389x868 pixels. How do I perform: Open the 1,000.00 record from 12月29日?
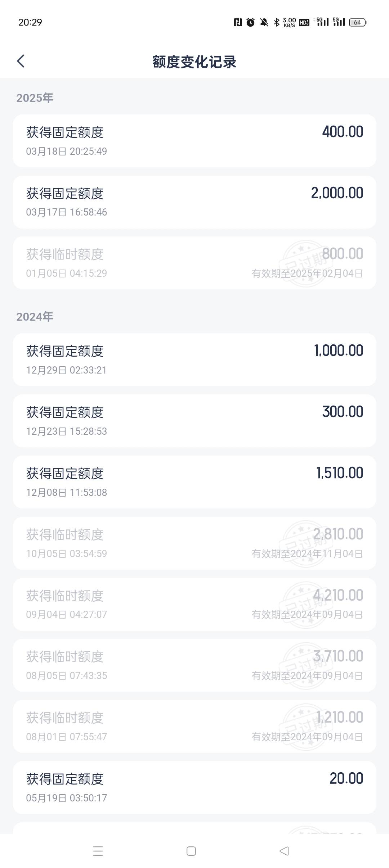coord(194,360)
